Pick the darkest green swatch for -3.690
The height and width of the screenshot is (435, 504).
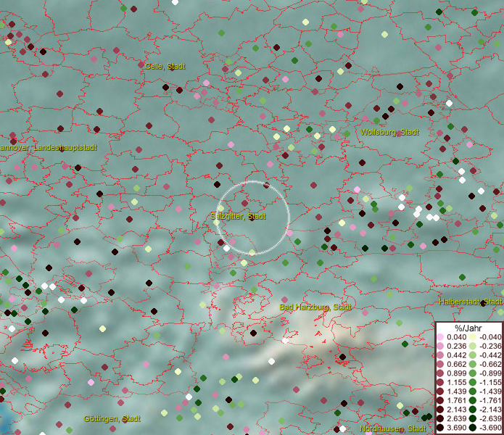(x=473, y=428)
